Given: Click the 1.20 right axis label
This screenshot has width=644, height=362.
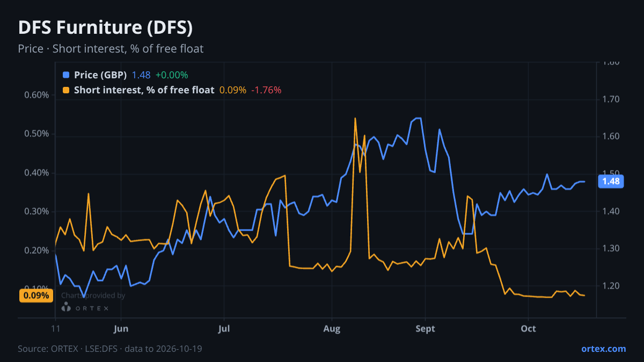Looking at the screenshot, I should tap(611, 286).
